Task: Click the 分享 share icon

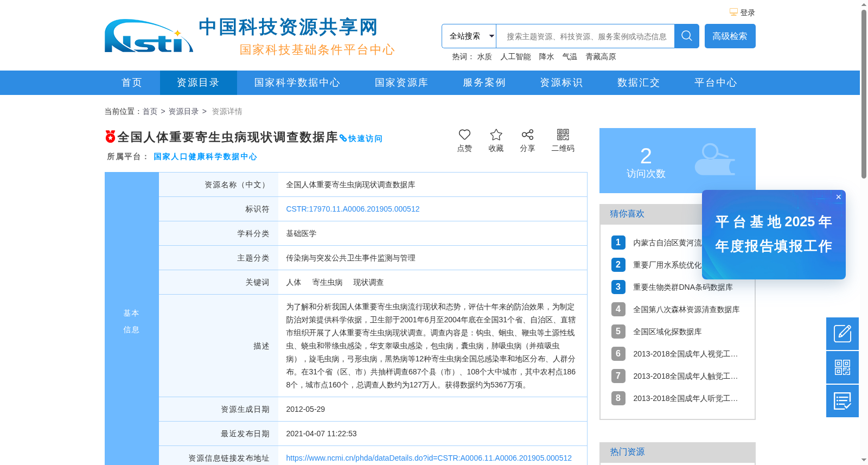Action: [527, 135]
